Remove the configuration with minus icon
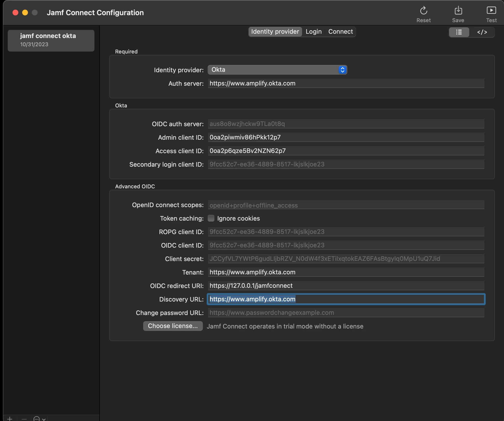 24,419
